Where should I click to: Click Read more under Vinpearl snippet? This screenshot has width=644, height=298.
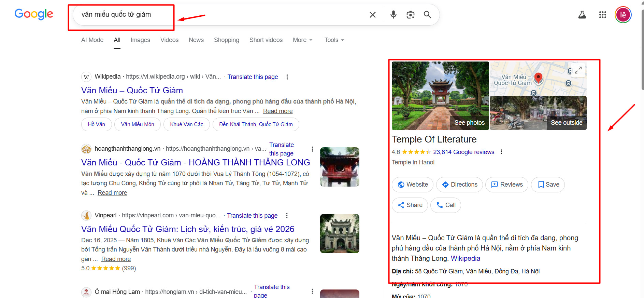[116, 259]
